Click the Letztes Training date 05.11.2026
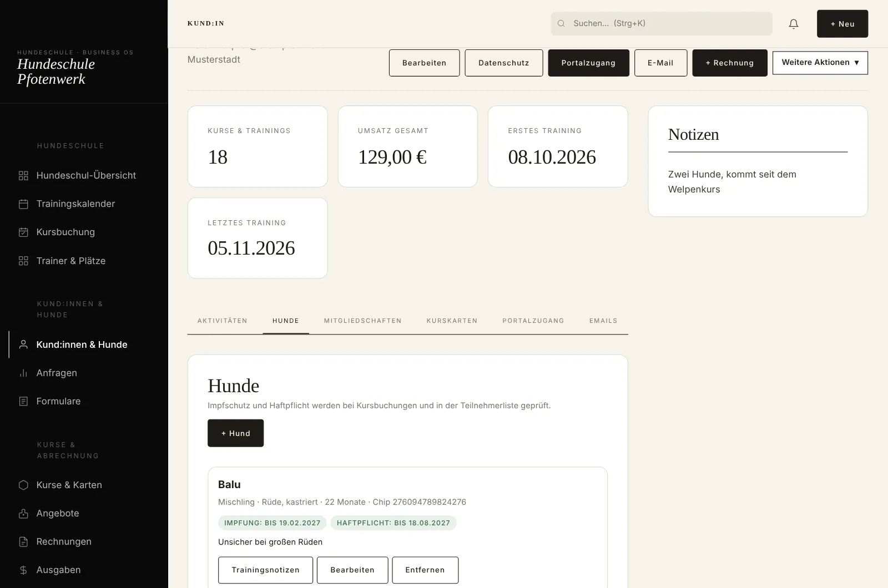 click(x=251, y=248)
